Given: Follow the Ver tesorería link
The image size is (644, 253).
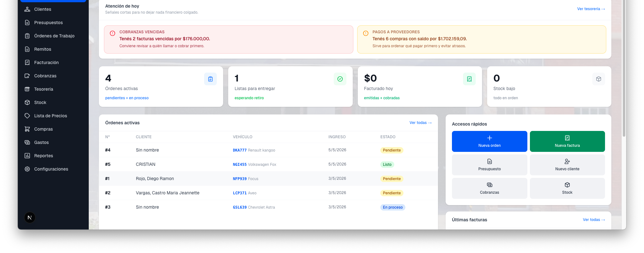Looking at the screenshot, I should point(591,9).
